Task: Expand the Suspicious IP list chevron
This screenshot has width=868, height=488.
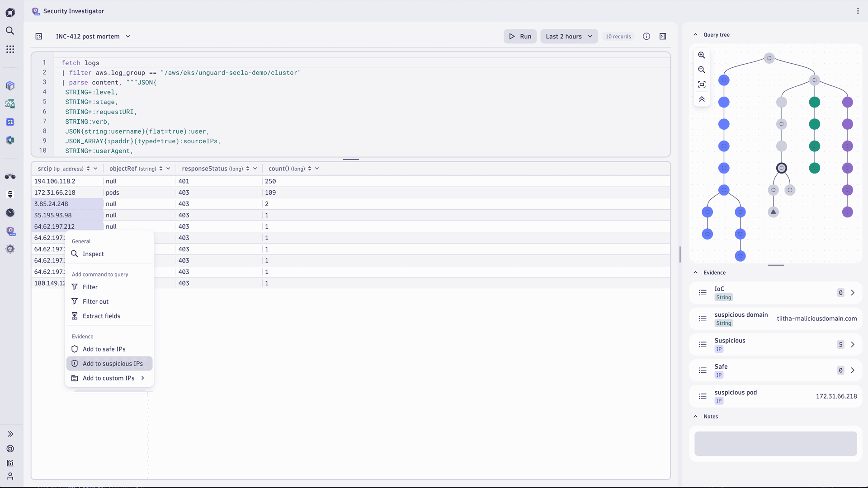Action: 853,345
